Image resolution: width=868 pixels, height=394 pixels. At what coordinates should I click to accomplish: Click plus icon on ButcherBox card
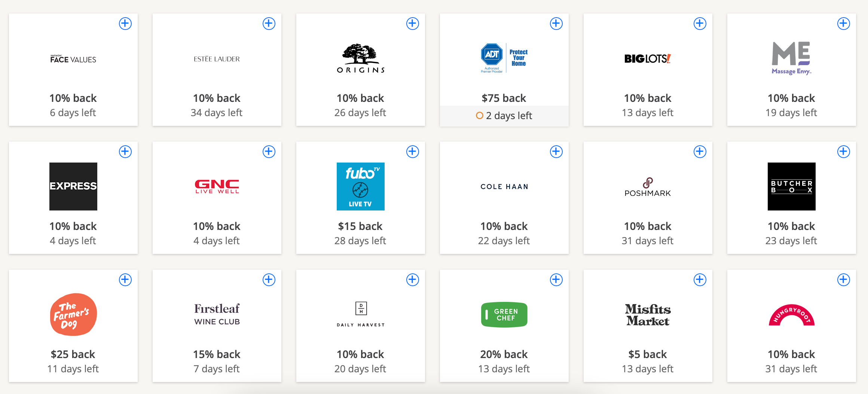click(x=844, y=152)
